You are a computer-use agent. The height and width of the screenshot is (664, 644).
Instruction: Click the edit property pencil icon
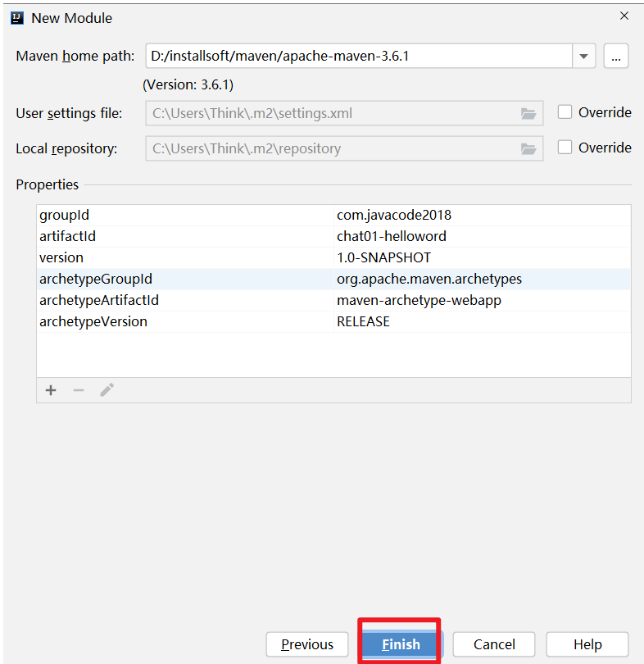click(x=107, y=390)
